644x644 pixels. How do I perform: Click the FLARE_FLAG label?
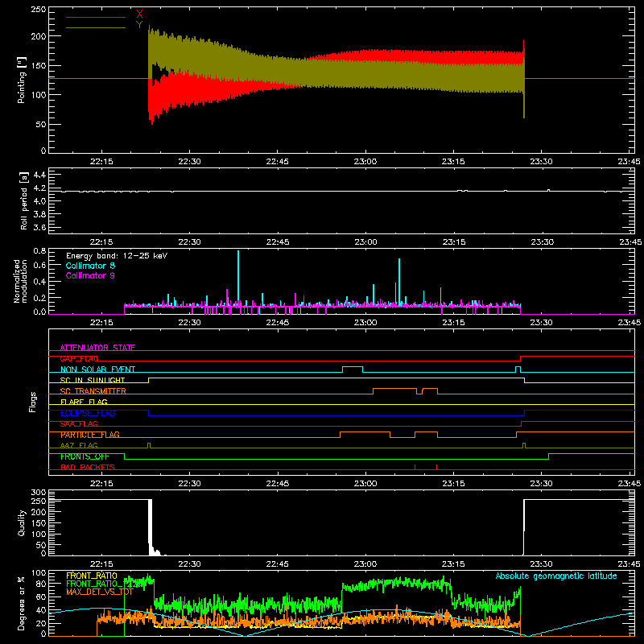coord(84,402)
